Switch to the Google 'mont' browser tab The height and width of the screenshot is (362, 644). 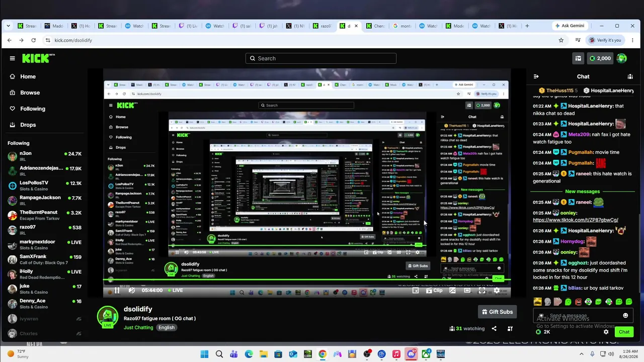[x=401, y=26]
